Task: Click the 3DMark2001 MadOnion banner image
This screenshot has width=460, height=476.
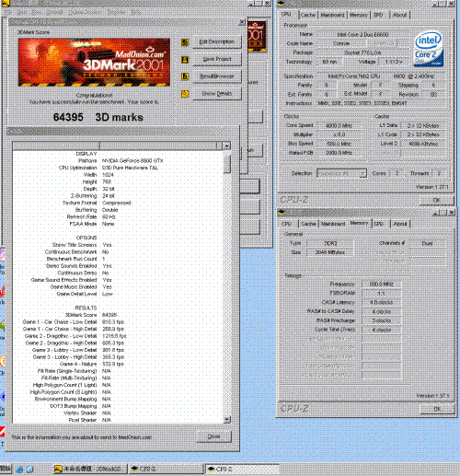Action: (94, 63)
